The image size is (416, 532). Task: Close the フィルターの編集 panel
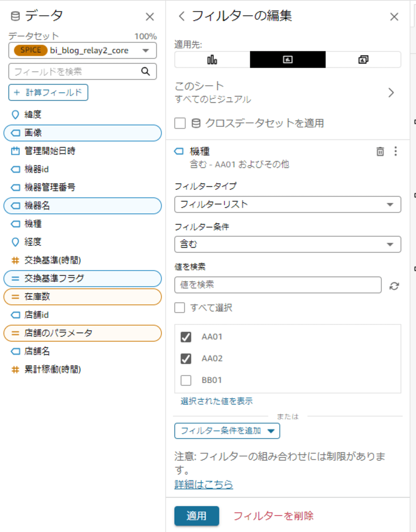point(394,17)
